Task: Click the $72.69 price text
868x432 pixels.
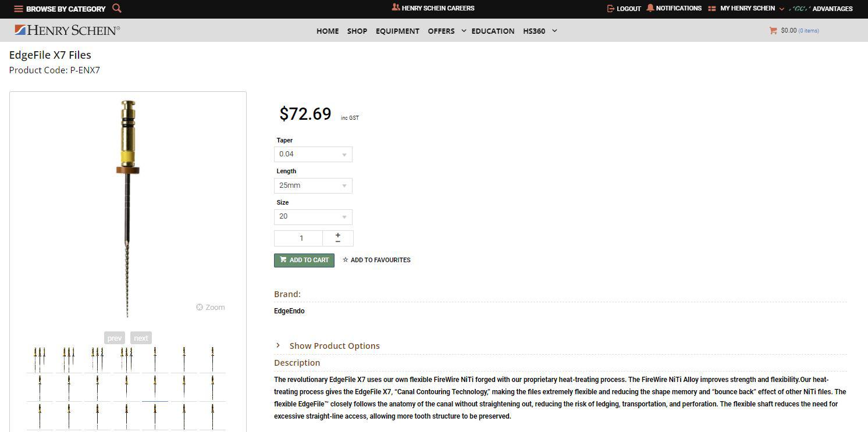Action: point(305,113)
